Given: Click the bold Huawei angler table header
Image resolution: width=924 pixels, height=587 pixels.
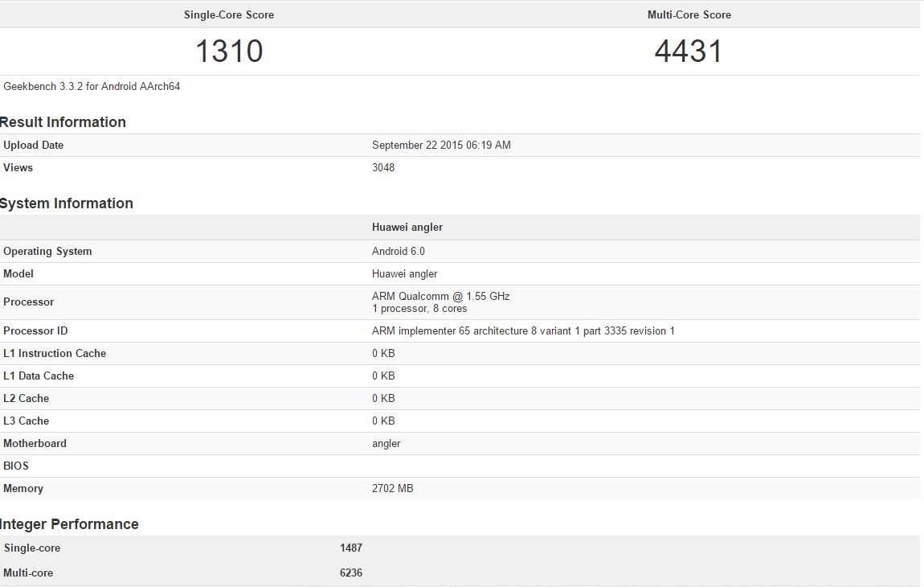Looking at the screenshot, I should (407, 227).
